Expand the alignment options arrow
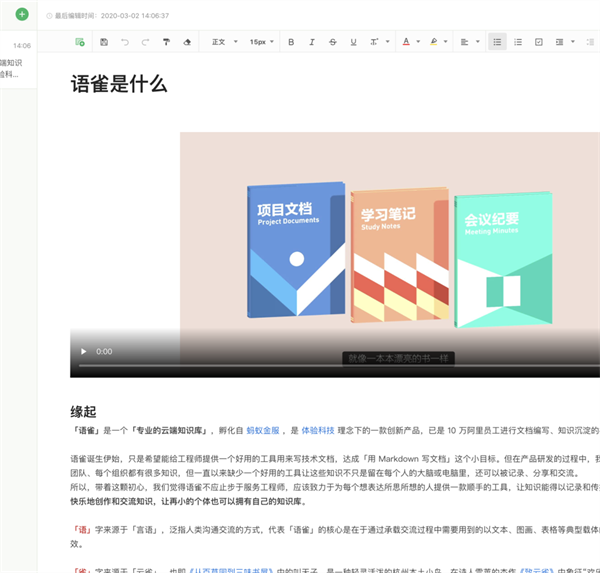 point(478,42)
